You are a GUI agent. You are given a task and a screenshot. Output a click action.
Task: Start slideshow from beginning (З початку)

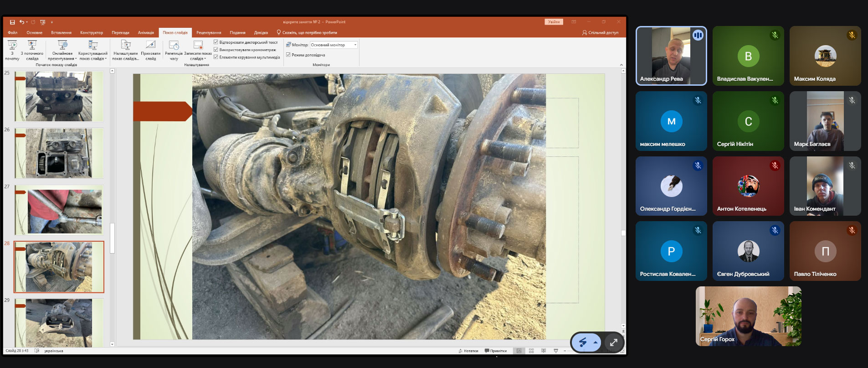click(12, 46)
